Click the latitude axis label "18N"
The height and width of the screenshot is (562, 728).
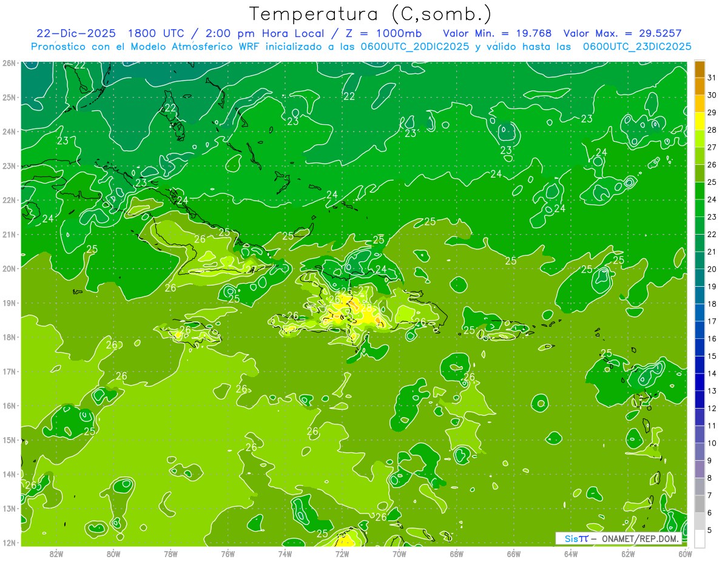(9, 337)
